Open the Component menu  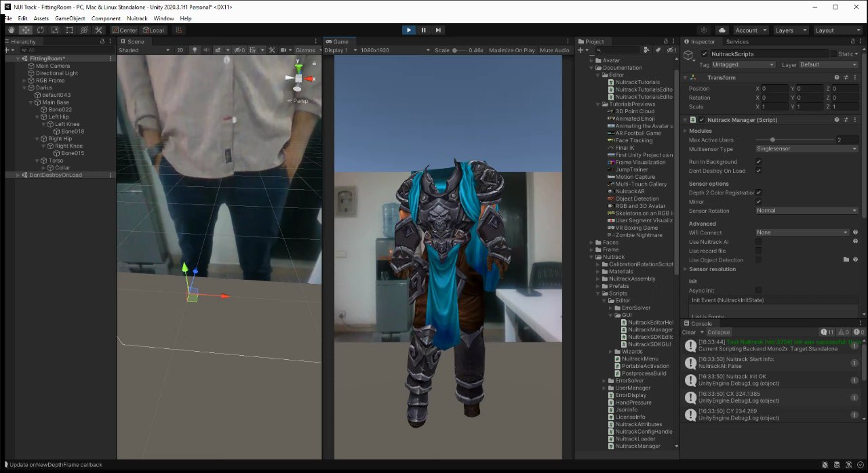tap(106, 18)
